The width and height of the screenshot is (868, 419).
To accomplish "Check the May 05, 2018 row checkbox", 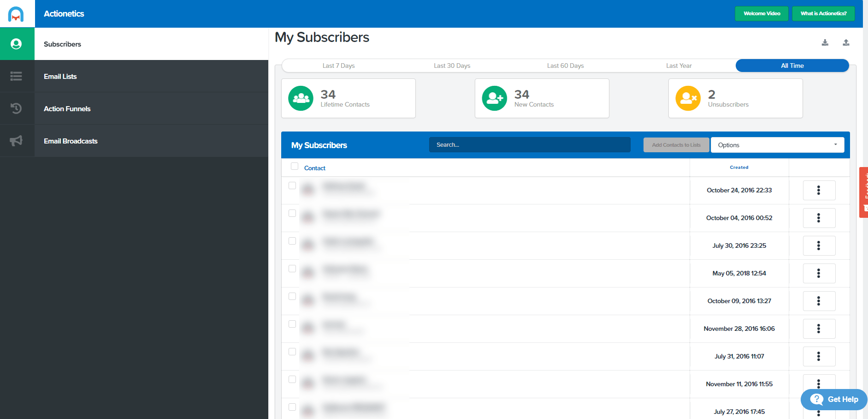I will (x=292, y=269).
